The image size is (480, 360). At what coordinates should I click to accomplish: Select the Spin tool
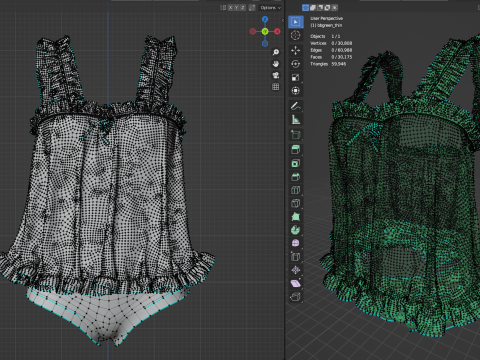[x=295, y=230]
